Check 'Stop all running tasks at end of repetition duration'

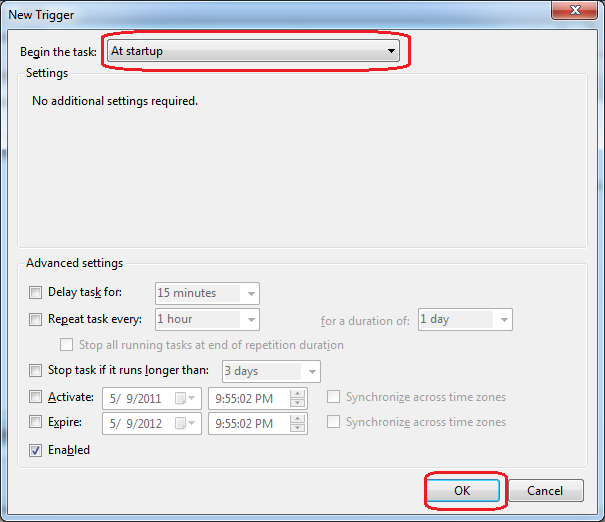[x=66, y=345]
